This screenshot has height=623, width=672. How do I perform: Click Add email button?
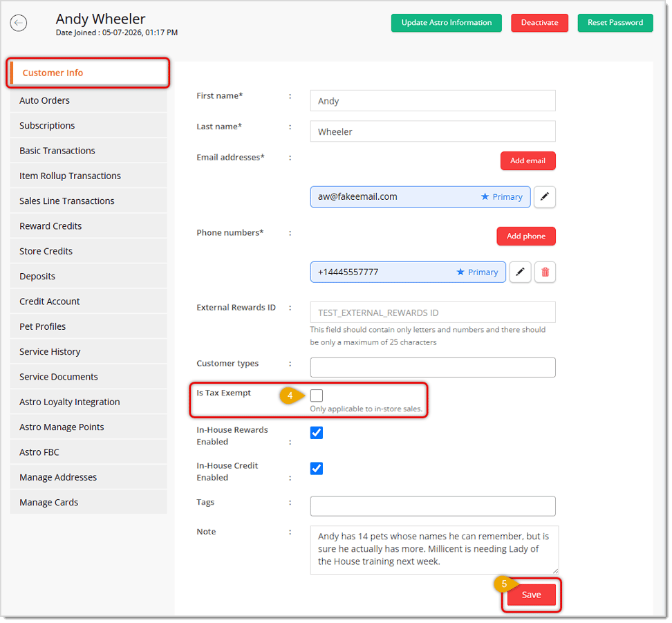click(x=530, y=161)
